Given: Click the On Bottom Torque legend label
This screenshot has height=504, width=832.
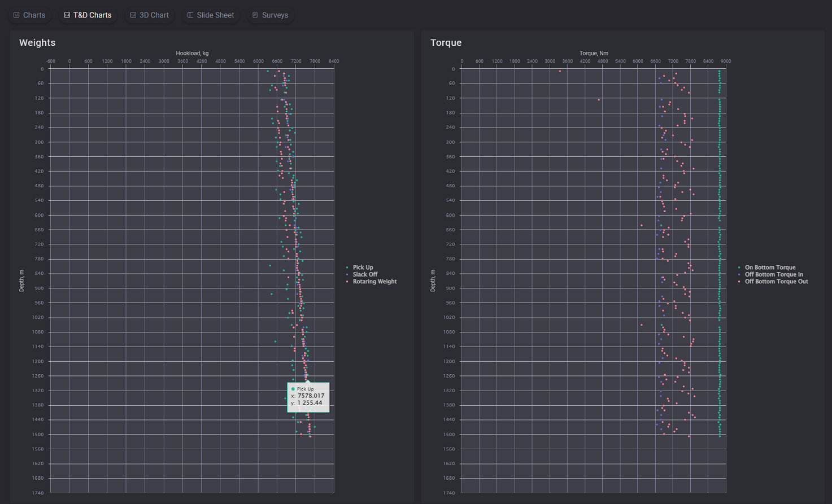Looking at the screenshot, I should [x=770, y=267].
